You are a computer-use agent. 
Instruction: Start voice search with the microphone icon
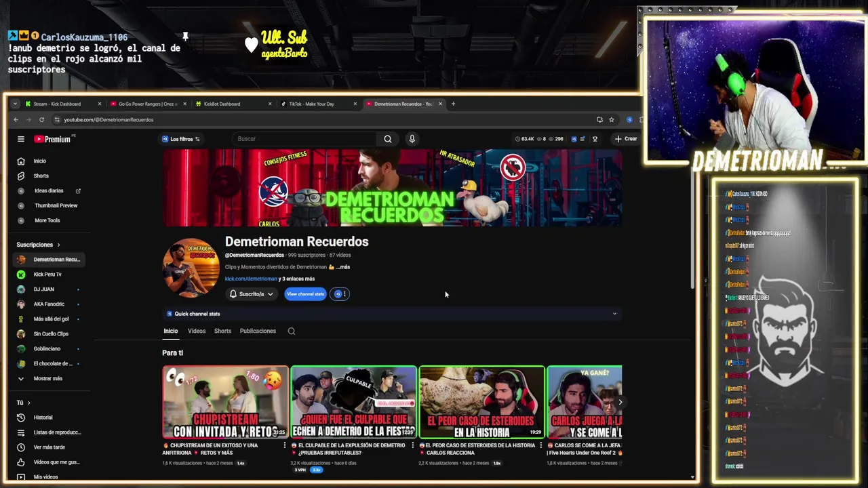pos(412,139)
